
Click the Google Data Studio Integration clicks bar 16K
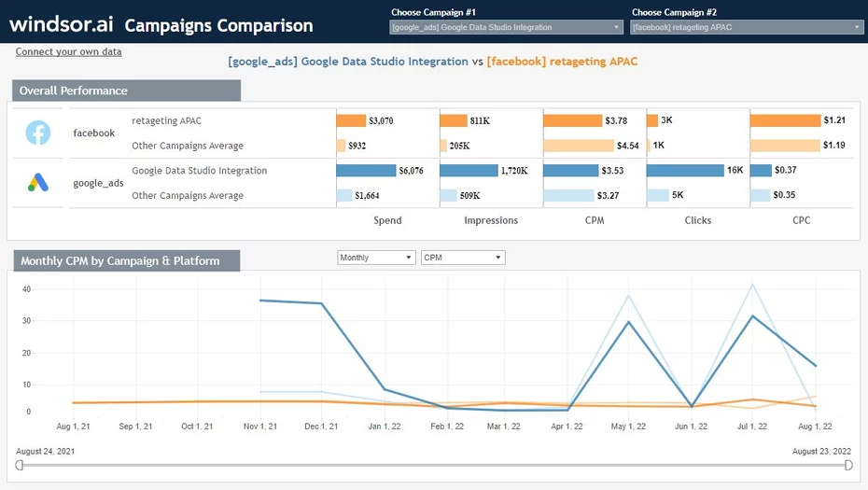tap(685, 170)
